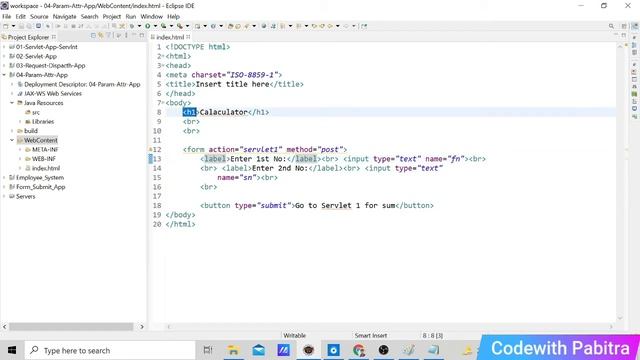Click the Open Web Browser globe icon
This screenshot has width=640, height=360.
click(264, 26)
